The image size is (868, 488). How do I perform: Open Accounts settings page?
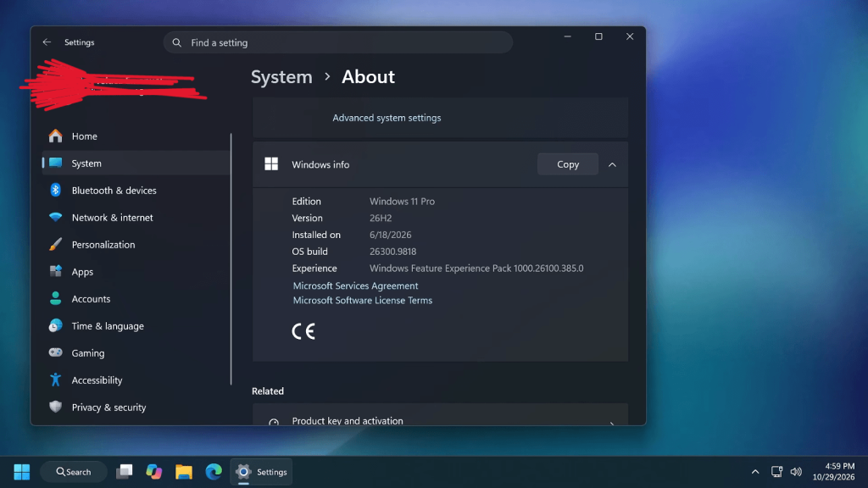[x=136, y=298]
